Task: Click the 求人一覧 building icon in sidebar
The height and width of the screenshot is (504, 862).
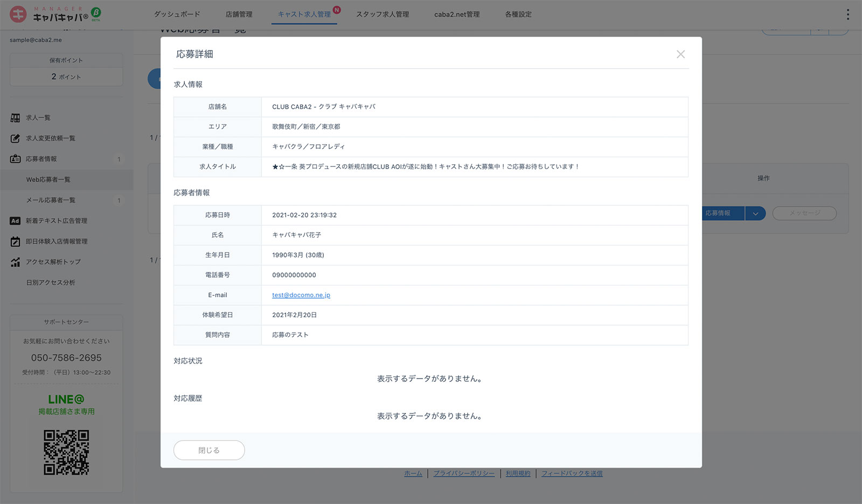Action: 15,118
